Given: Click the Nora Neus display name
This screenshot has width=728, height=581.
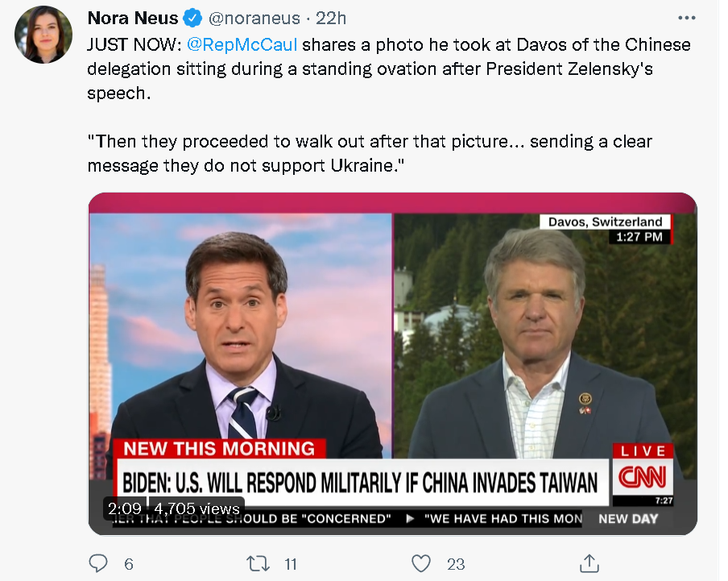Looking at the screenshot, I should click(134, 17).
